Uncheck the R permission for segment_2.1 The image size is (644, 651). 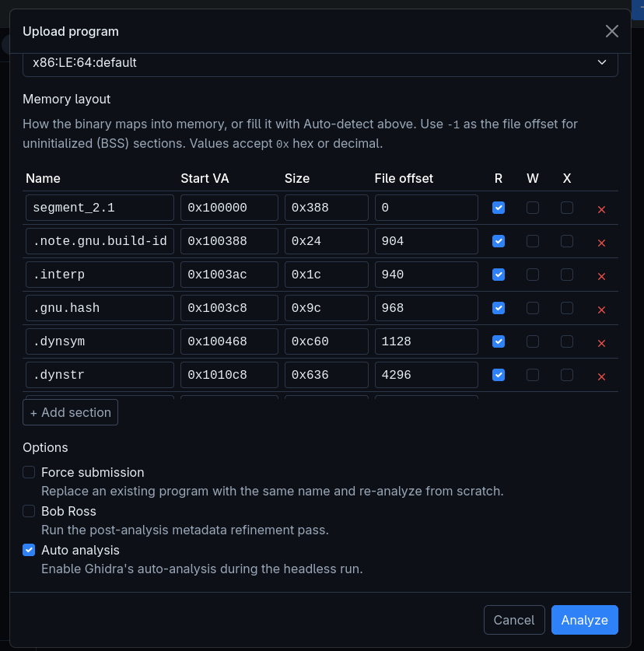(x=499, y=208)
